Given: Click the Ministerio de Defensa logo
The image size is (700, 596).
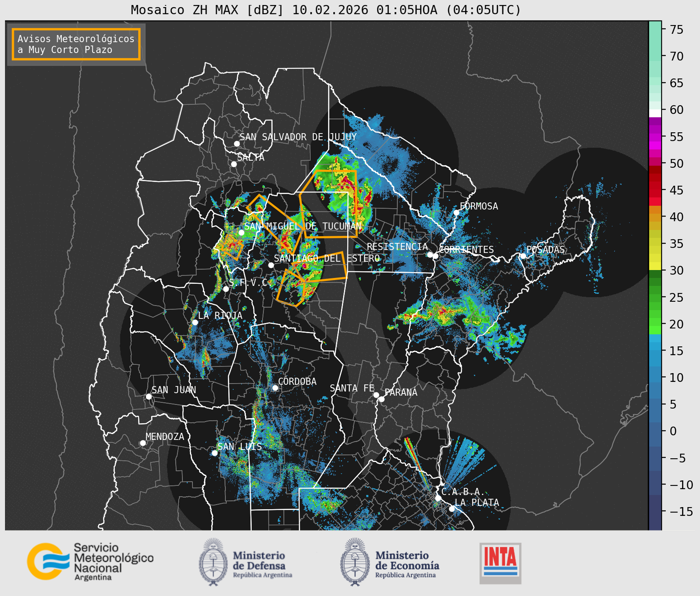Looking at the screenshot, I should coord(245,562).
